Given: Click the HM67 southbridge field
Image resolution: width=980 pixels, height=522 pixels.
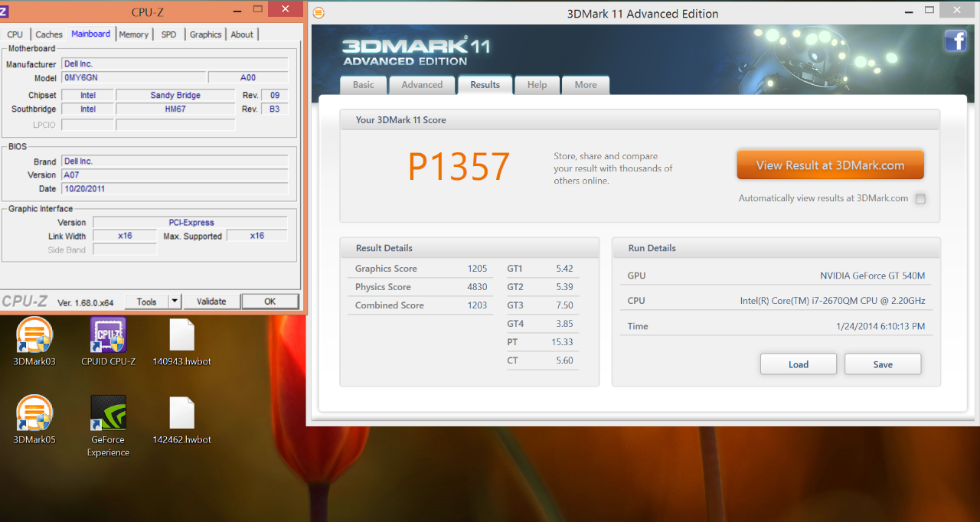Looking at the screenshot, I should 175,109.
